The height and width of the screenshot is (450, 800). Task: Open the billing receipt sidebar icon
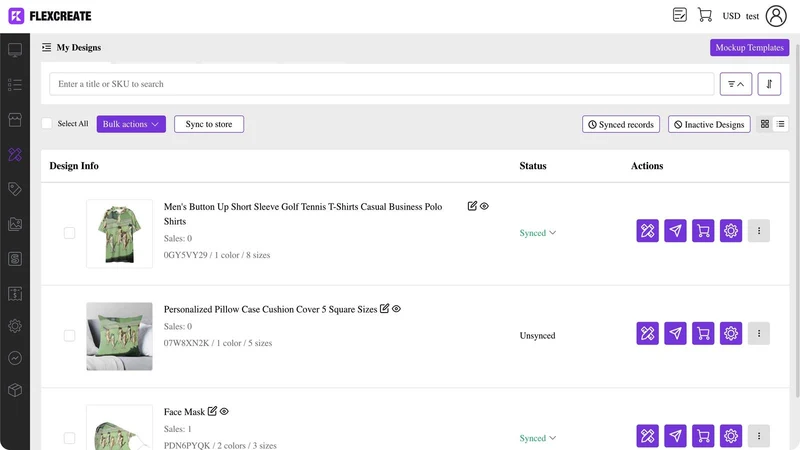pos(15,293)
